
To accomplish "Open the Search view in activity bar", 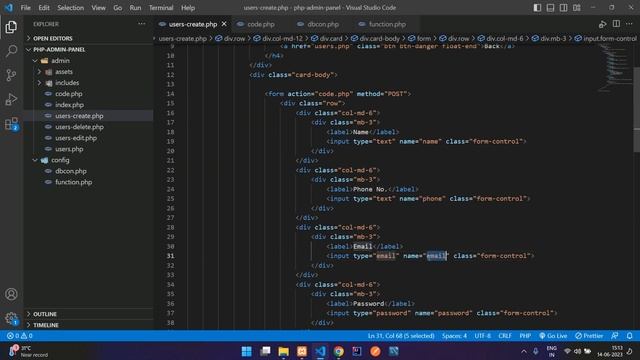I will pyautogui.click(x=11, y=51).
